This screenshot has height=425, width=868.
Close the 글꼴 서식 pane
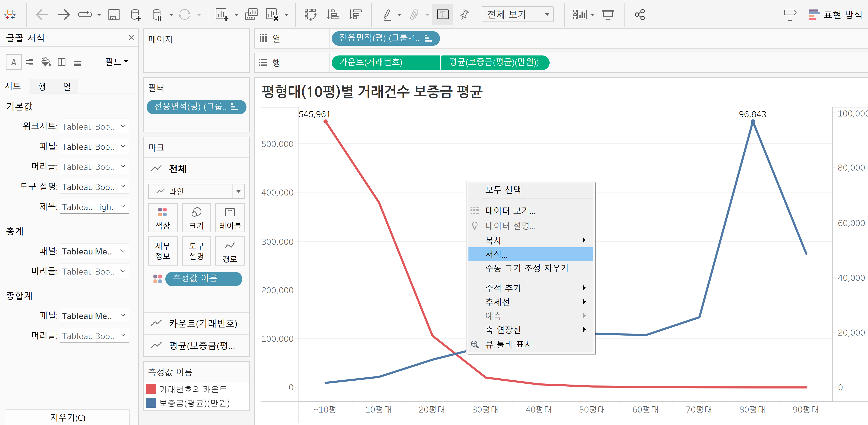131,38
